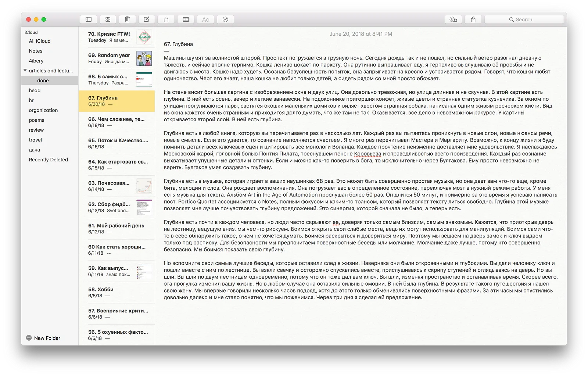
Task: Click the plus icon beside New Folder
Action: pos(29,338)
